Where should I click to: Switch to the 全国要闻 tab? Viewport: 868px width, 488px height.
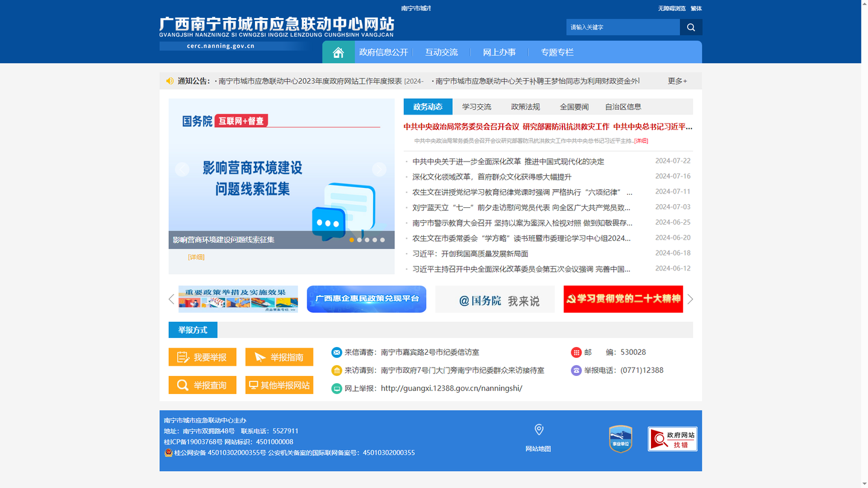(x=574, y=107)
